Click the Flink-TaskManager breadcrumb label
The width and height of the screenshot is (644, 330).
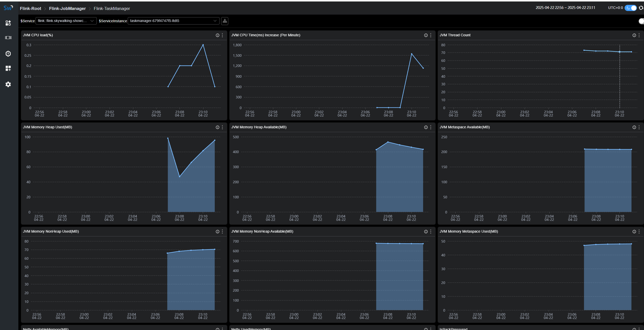click(112, 8)
